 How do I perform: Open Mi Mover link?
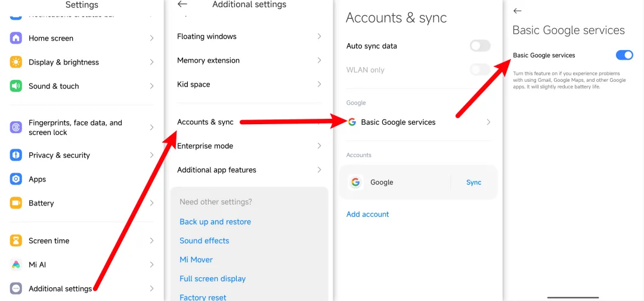pos(196,259)
